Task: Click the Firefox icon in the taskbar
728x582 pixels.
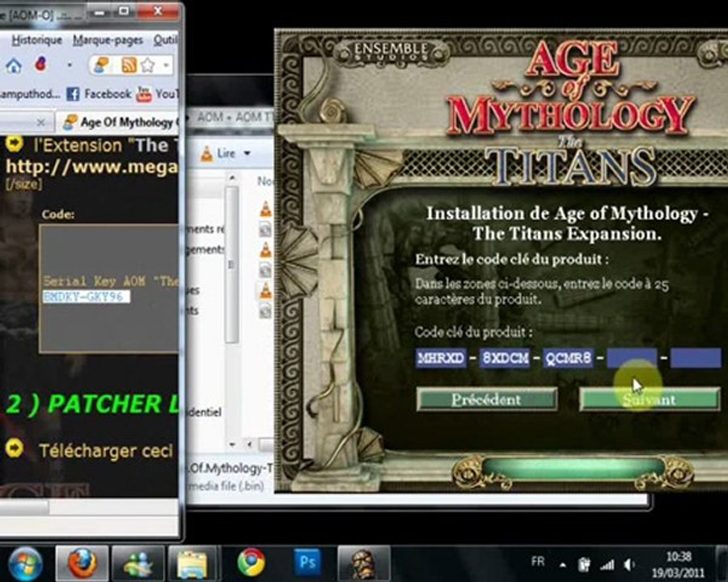Action: click(83, 563)
